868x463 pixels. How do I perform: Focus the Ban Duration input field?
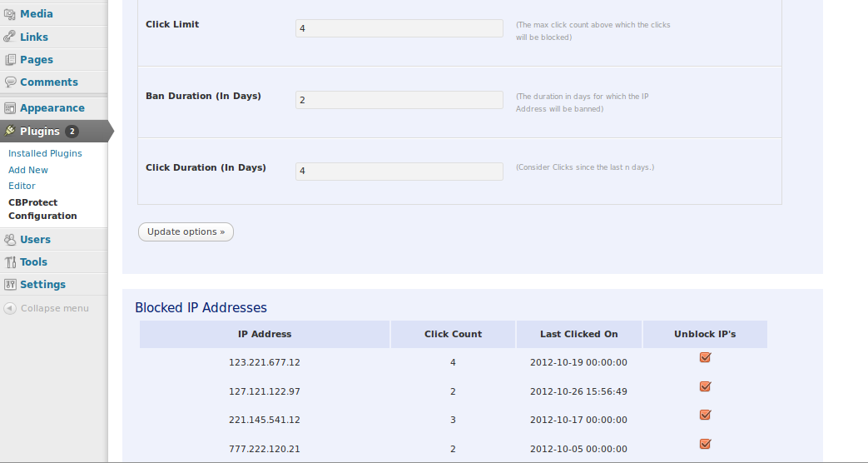[x=399, y=100]
